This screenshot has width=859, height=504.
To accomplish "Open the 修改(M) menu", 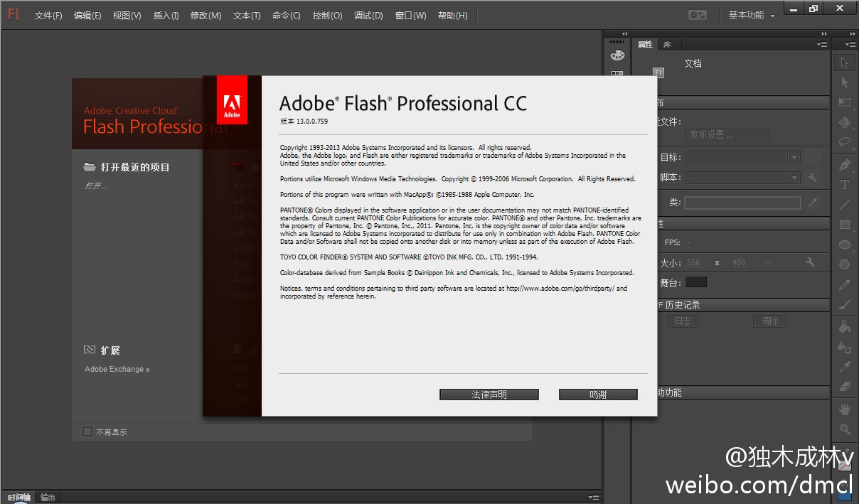I will pyautogui.click(x=206, y=16).
